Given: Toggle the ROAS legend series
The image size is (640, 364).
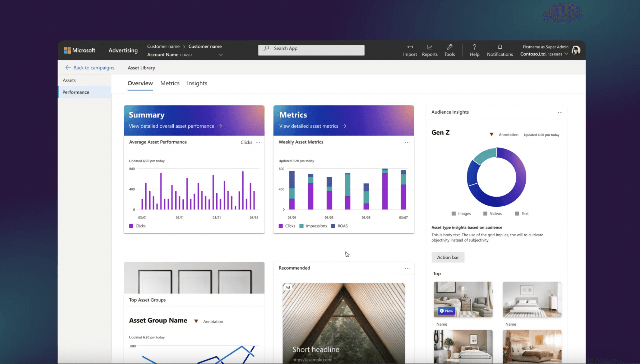Looking at the screenshot, I should tap(339, 226).
